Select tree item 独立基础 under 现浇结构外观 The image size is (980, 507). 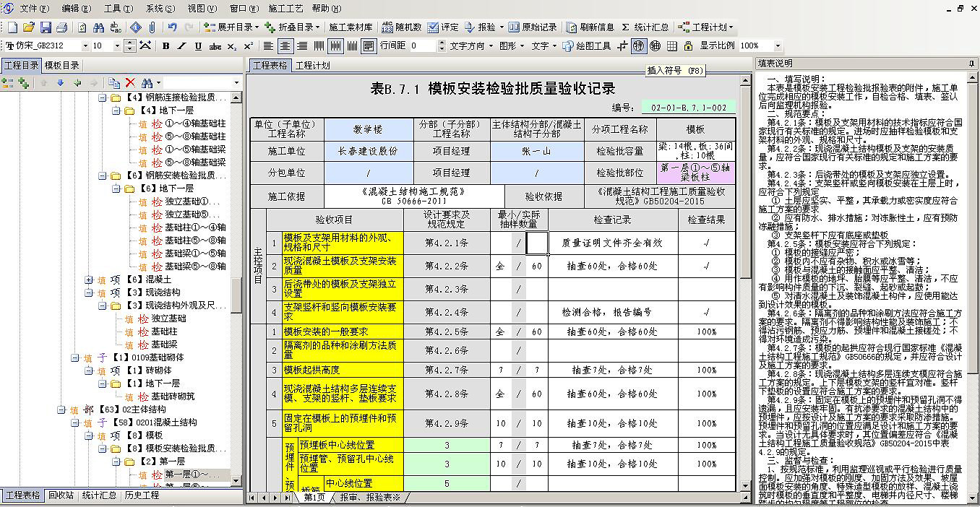(169, 318)
